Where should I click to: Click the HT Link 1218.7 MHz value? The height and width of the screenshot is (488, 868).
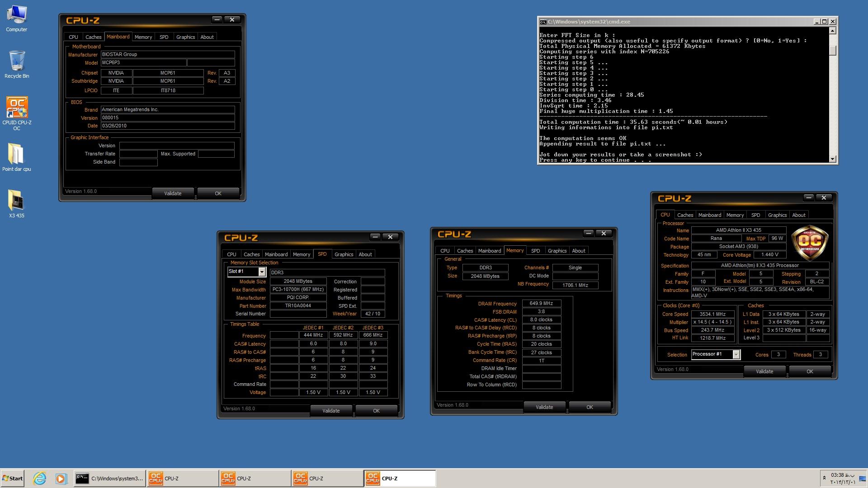click(712, 338)
